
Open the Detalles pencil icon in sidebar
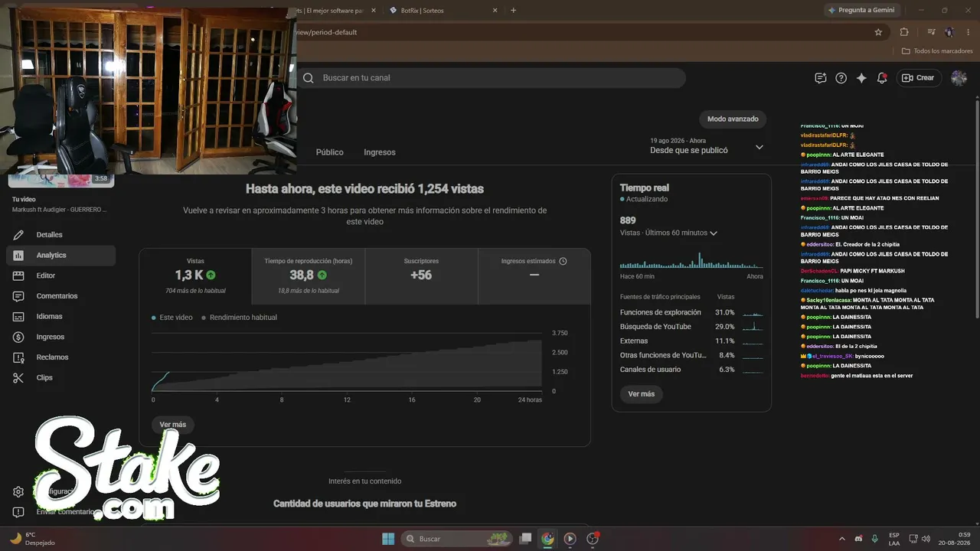coord(19,235)
